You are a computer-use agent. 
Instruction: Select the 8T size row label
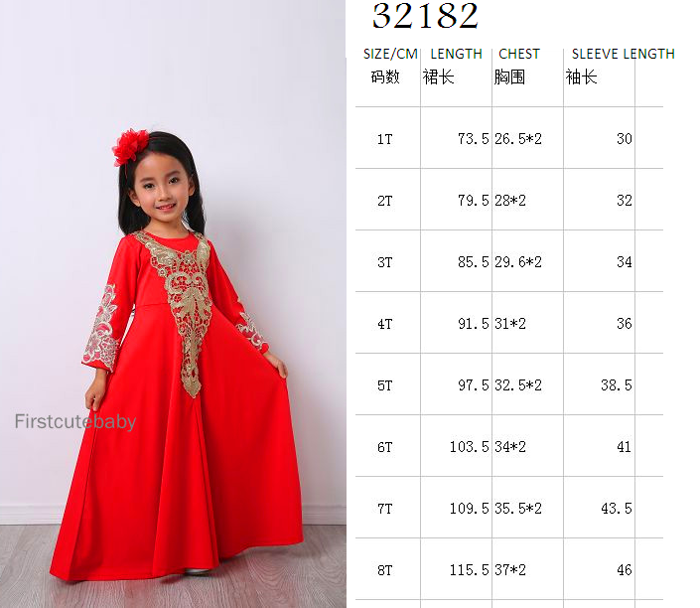pyautogui.click(x=384, y=570)
